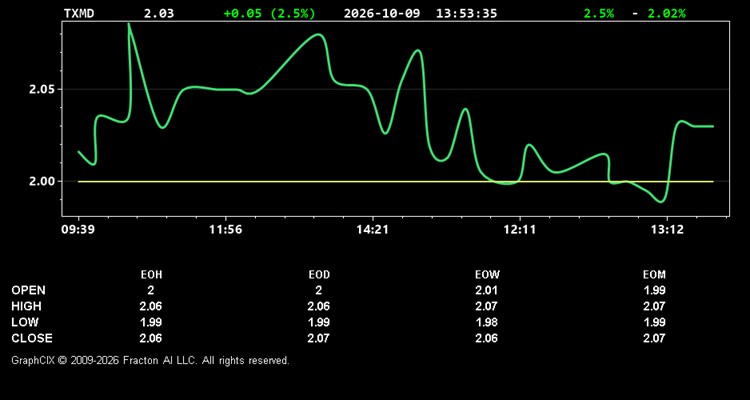Click the CLOSE row label

(x=32, y=338)
